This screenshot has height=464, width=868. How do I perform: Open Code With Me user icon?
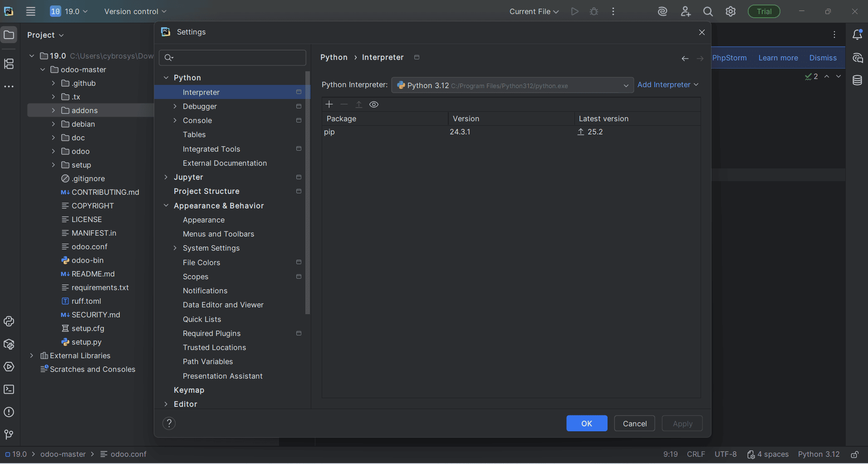686,11
